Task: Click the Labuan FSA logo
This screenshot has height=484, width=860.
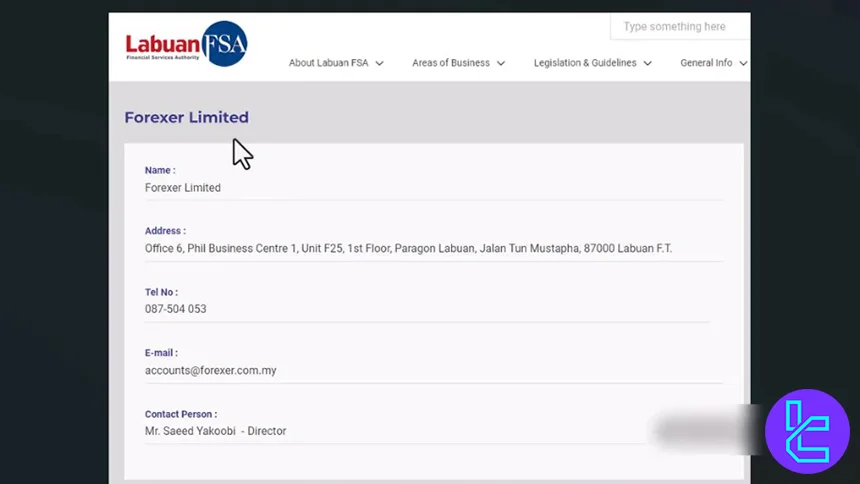Action: point(186,44)
